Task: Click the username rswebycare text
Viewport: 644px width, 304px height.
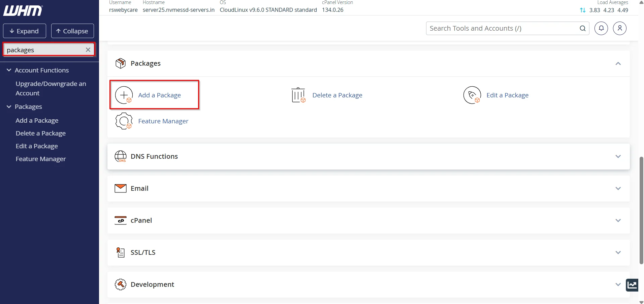Action: pyautogui.click(x=123, y=10)
